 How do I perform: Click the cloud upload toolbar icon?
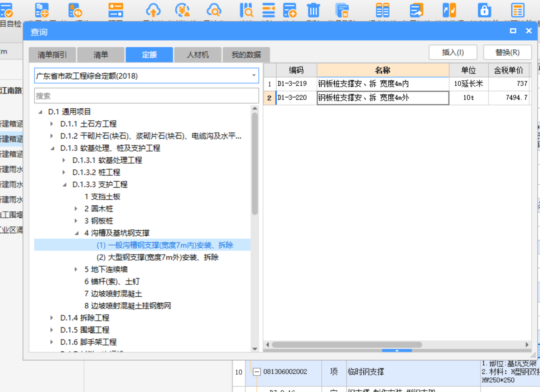point(153,11)
